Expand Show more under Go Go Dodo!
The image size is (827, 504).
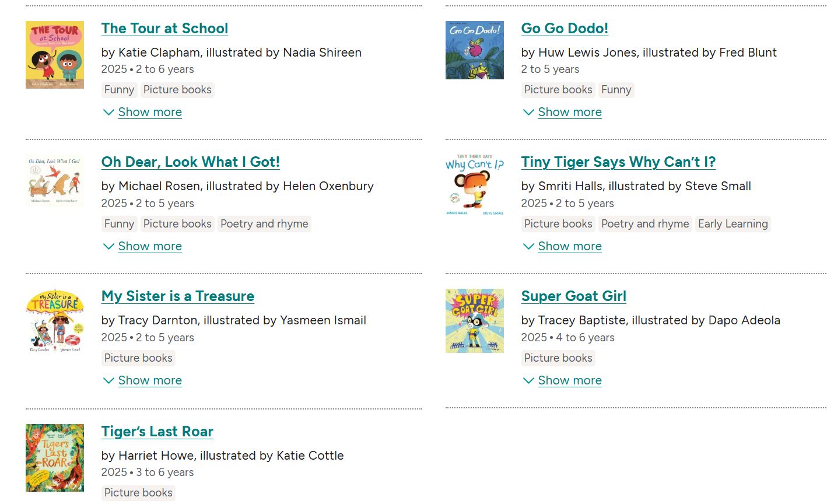click(x=569, y=112)
